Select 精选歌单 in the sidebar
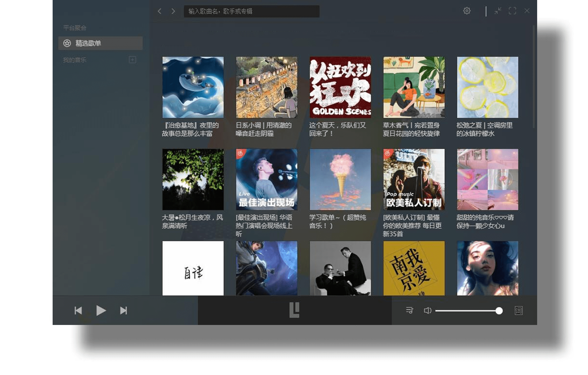 [101, 43]
